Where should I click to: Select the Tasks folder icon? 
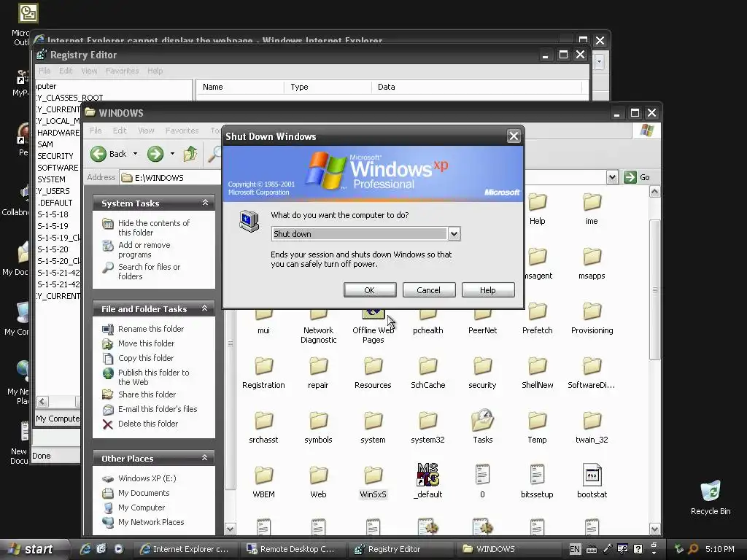[483, 420]
